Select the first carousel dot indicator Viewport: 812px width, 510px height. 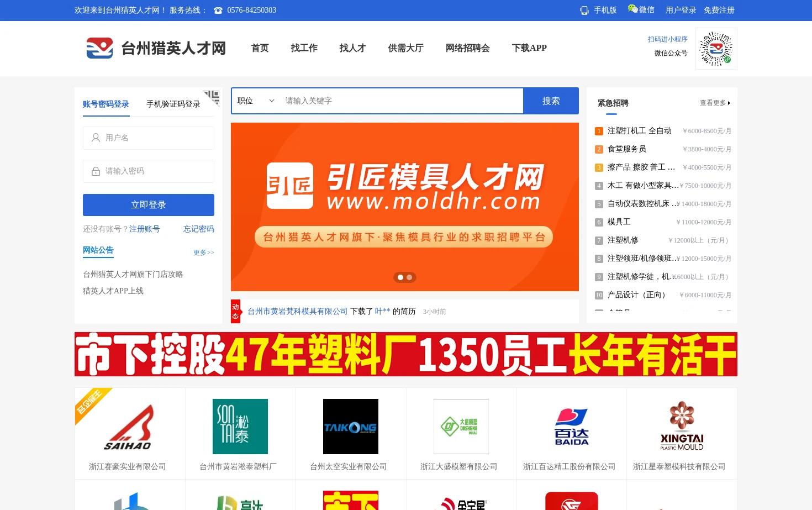pyautogui.click(x=400, y=277)
